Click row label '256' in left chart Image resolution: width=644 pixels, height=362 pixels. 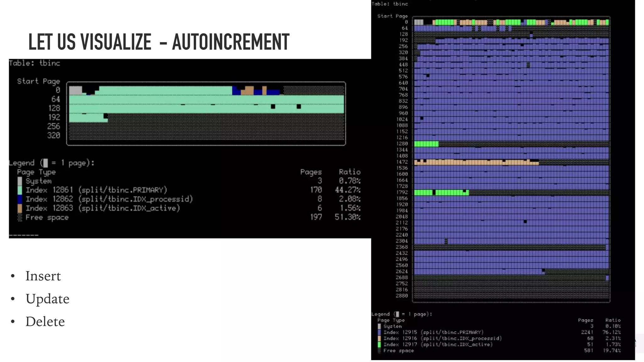pyautogui.click(x=54, y=126)
